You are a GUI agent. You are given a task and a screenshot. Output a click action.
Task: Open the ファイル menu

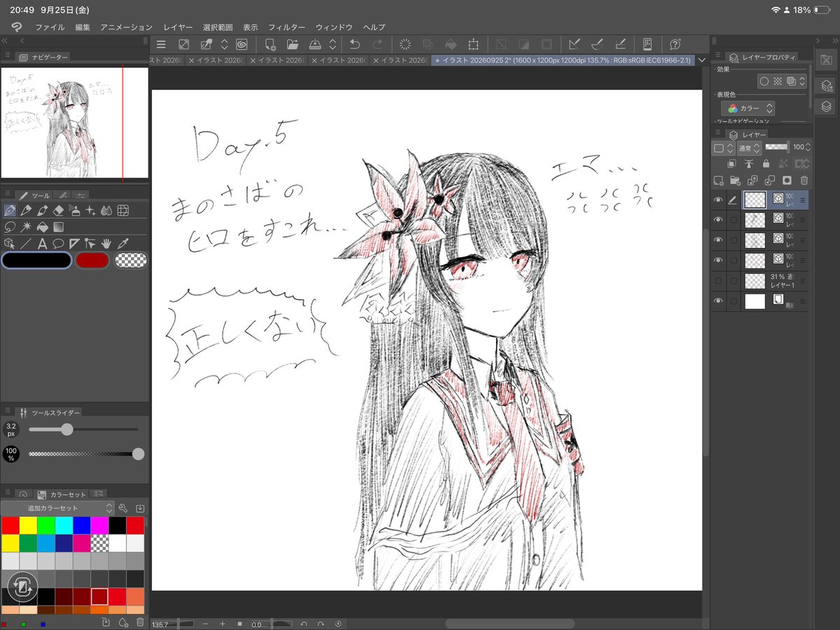tap(50, 27)
